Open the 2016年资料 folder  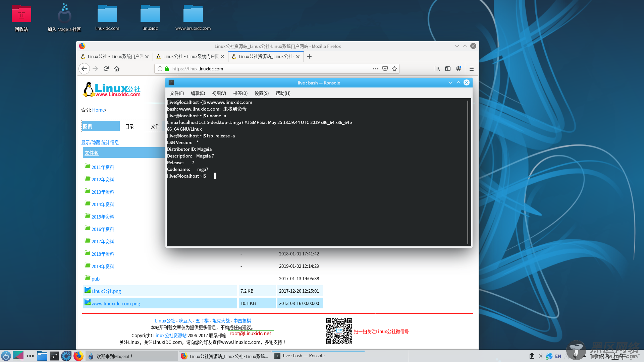point(103,229)
